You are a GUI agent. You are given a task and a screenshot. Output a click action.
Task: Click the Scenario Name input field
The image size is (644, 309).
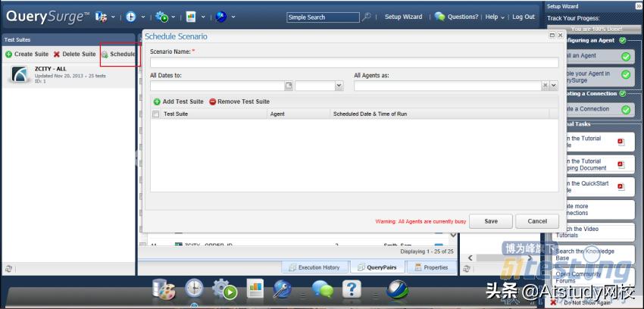point(354,62)
